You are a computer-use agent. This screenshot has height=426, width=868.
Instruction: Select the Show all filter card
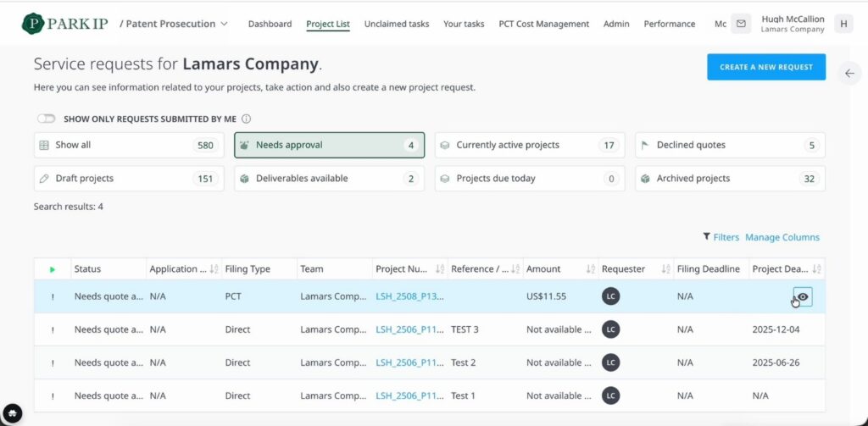[x=129, y=145]
